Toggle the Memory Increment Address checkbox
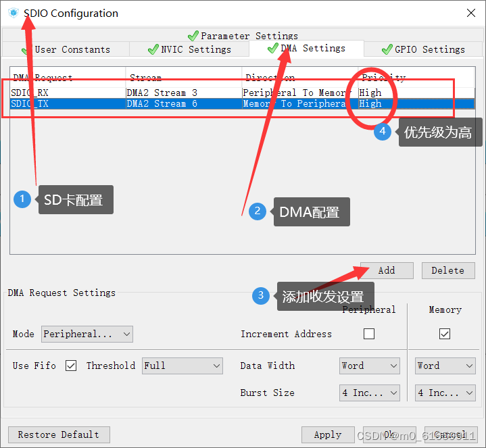 (445, 334)
